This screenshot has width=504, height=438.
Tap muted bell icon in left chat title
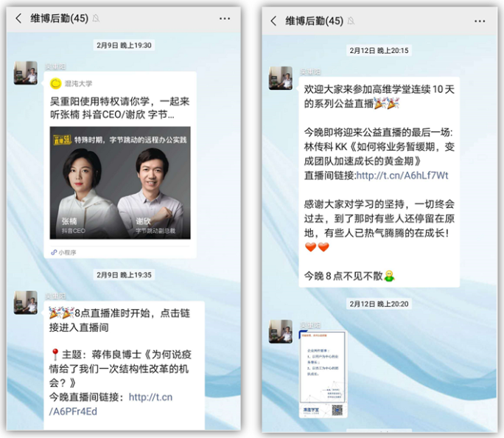click(x=96, y=18)
